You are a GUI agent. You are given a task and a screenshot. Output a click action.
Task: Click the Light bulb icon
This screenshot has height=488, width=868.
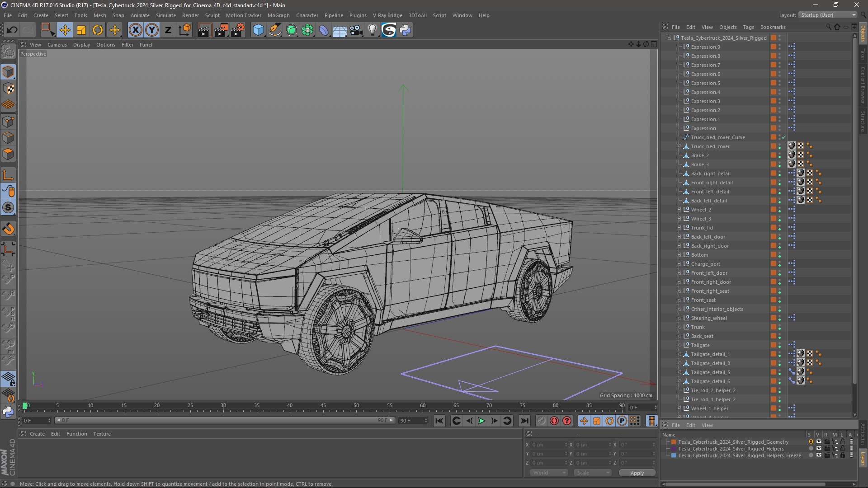tap(373, 30)
